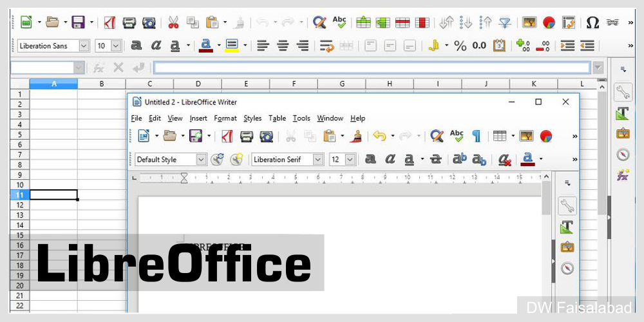The image size is (644, 322).
Task: Click into Calc formula input line
Action: pos(372,68)
